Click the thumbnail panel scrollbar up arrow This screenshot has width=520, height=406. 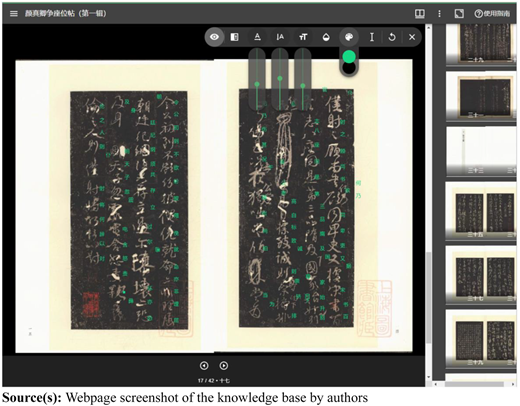[429, 27]
